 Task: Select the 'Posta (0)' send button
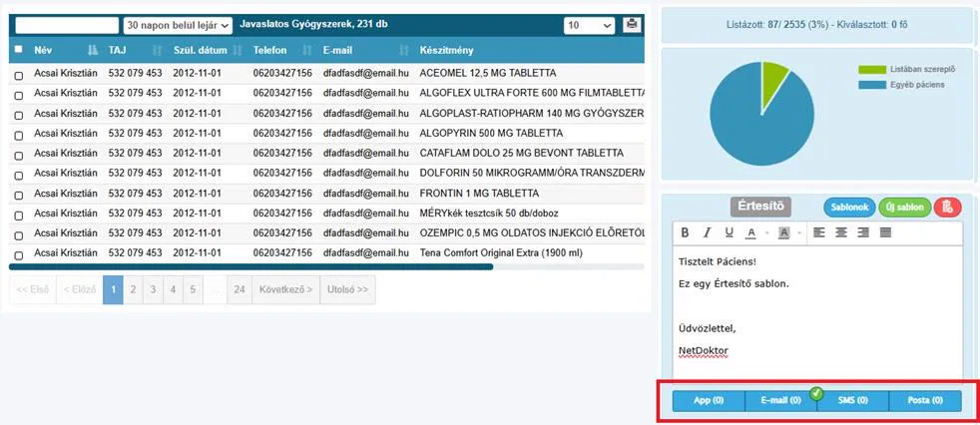tap(925, 401)
